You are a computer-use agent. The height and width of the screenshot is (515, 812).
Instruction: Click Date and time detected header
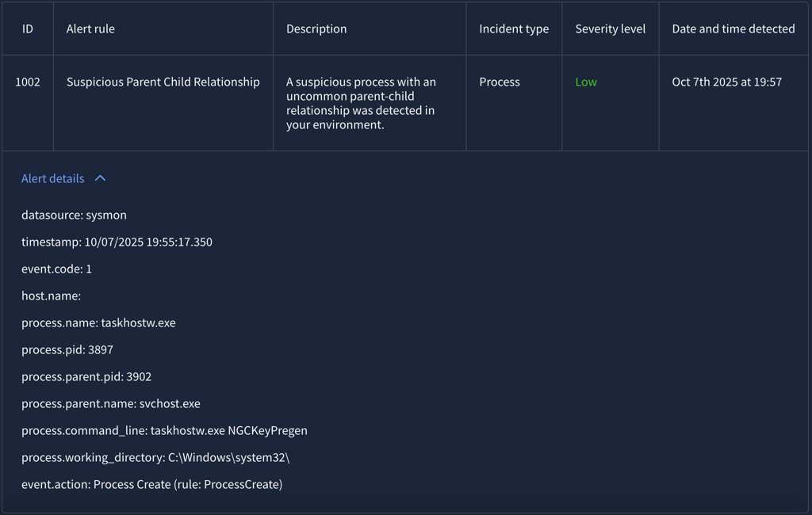(733, 29)
